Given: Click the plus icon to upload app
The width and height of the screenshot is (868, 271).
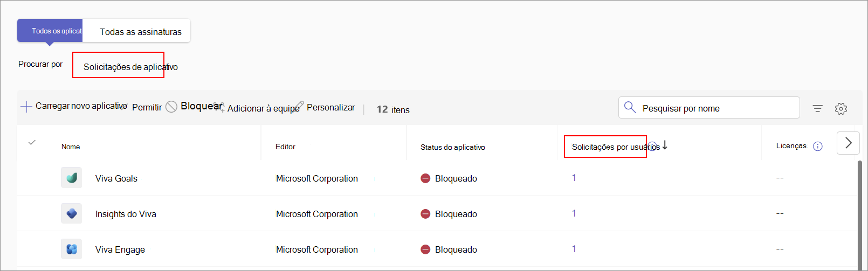Looking at the screenshot, I should pos(26,107).
